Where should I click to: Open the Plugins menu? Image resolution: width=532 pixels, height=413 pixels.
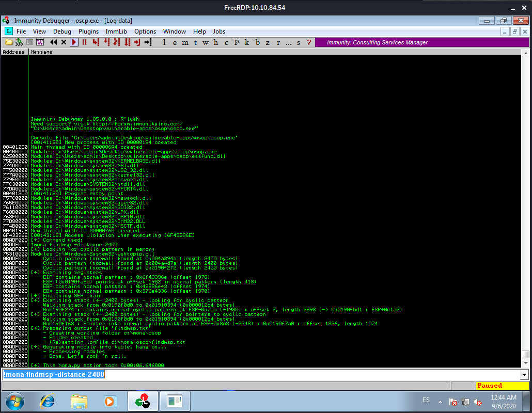tap(88, 31)
